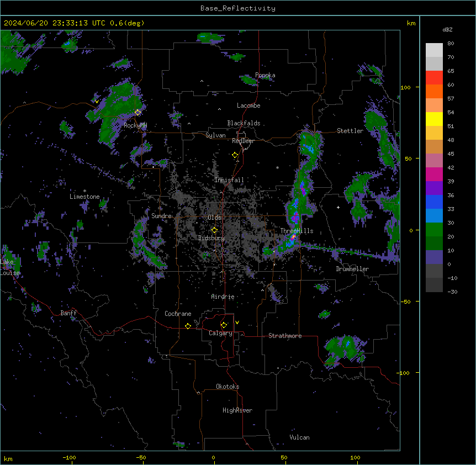Image resolution: width=476 pixels, height=465 pixels.
Task: Click the Airdrie city label
Action: click(x=223, y=297)
